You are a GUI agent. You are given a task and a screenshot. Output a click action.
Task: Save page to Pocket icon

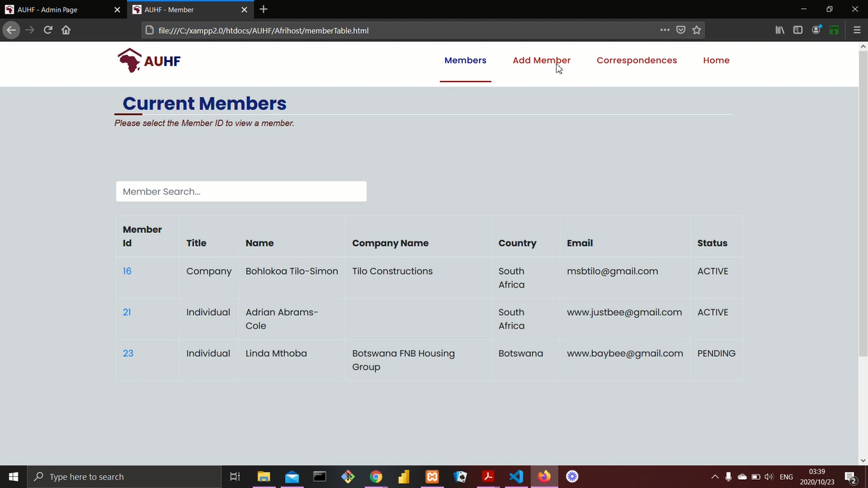tap(680, 30)
